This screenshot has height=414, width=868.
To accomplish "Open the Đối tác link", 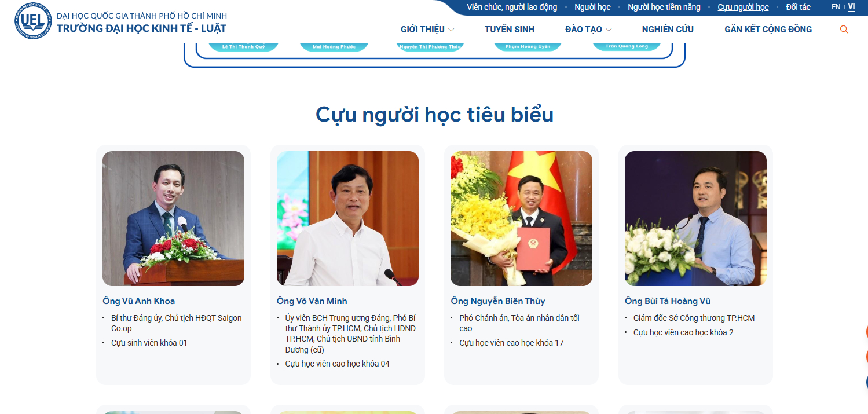I will 799,7.
